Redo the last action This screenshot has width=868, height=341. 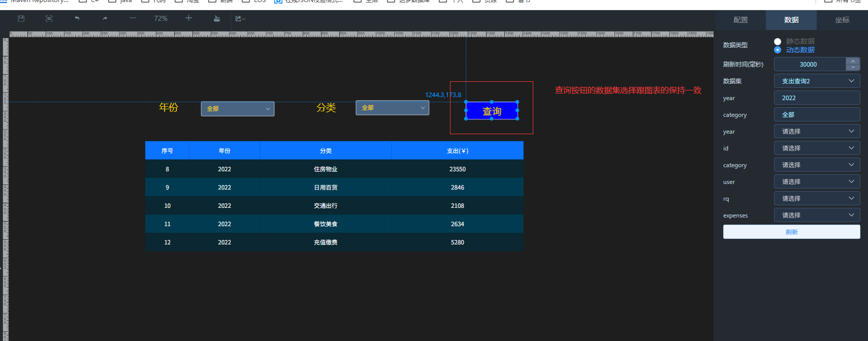[105, 18]
